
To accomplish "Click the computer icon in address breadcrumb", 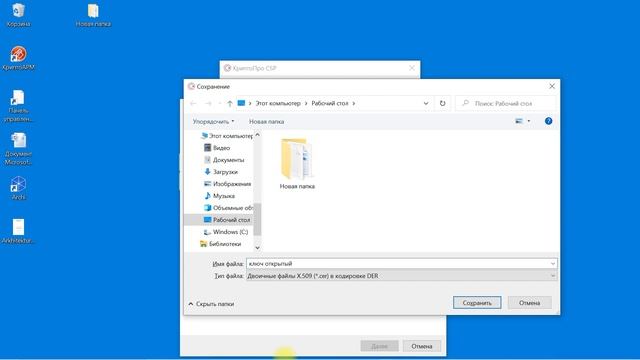I will pos(241,103).
